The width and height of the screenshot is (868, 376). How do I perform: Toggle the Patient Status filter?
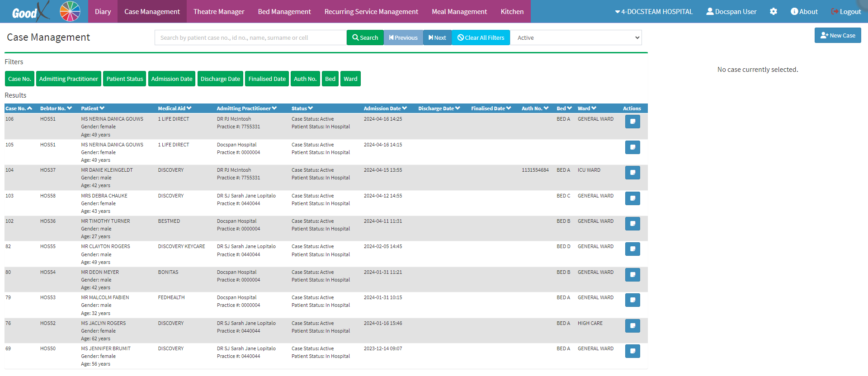click(x=124, y=79)
